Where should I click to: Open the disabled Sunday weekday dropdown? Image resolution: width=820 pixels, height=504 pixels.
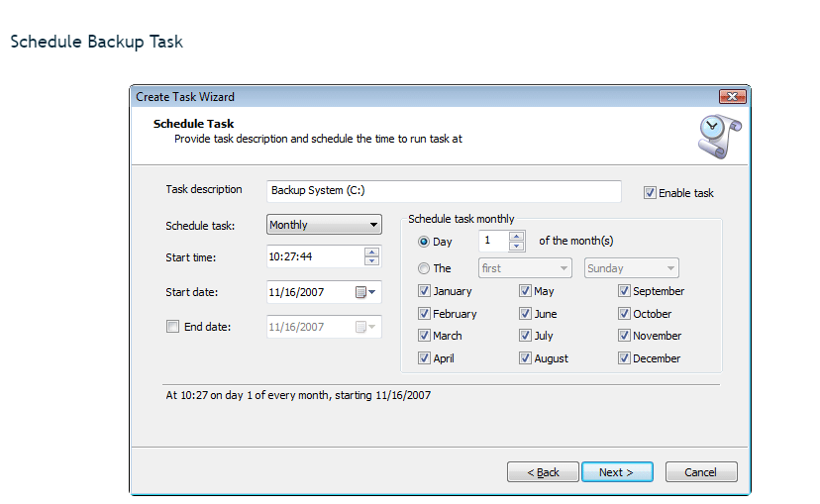tap(632, 268)
